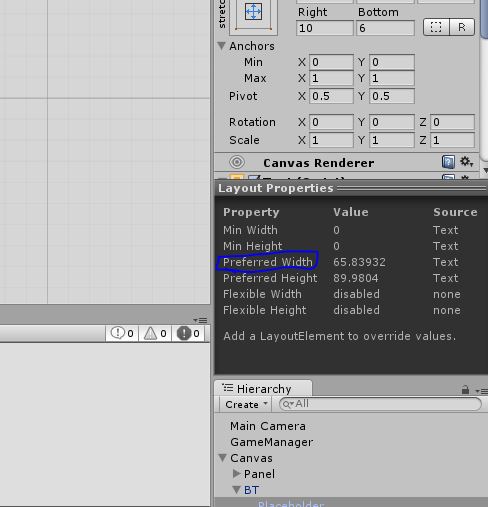Open Canvas Renderer help icon

pyautogui.click(x=448, y=162)
